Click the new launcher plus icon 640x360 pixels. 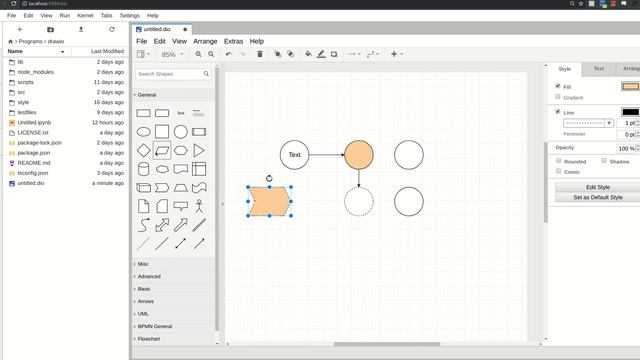click(x=20, y=29)
